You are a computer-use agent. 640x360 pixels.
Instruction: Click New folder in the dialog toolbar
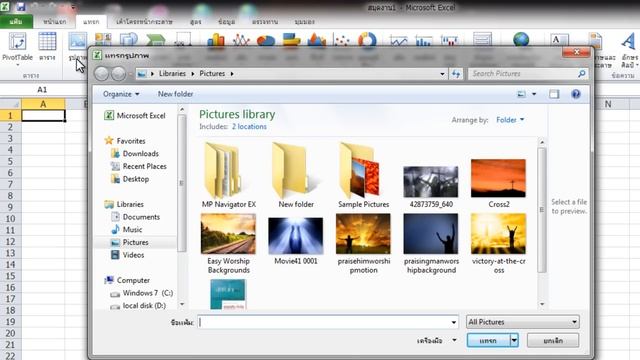[176, 94]
